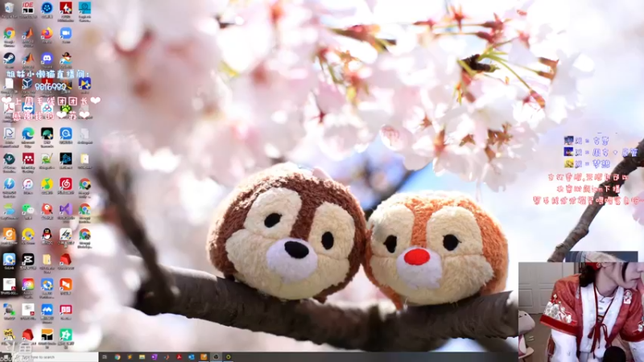Open the yellow Q browser desktop icon
This screenshot has height=362, width=644.
[27, 234]
